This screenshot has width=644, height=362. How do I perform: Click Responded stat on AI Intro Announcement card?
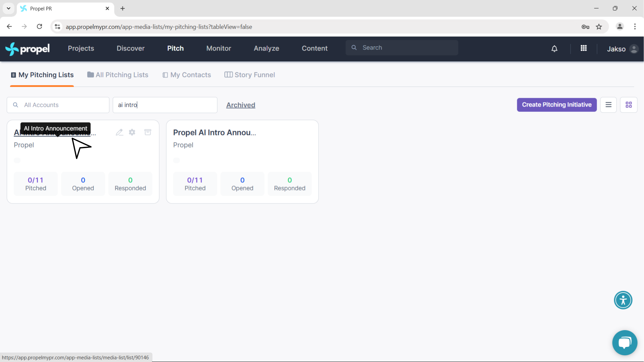point(130,184)
